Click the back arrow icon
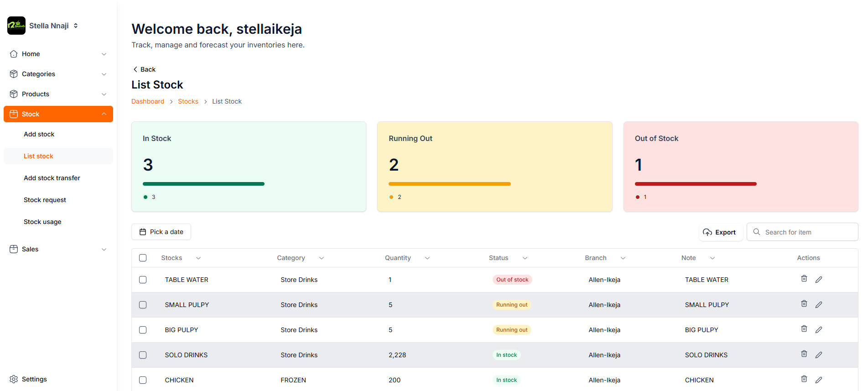Screen dimensions: 868x391 point(135,69)
